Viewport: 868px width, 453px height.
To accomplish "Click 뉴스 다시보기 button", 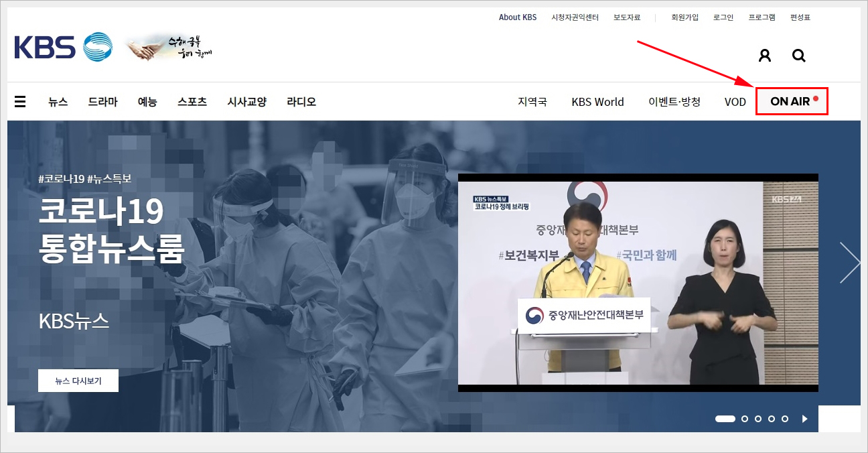I will (78, 381).
